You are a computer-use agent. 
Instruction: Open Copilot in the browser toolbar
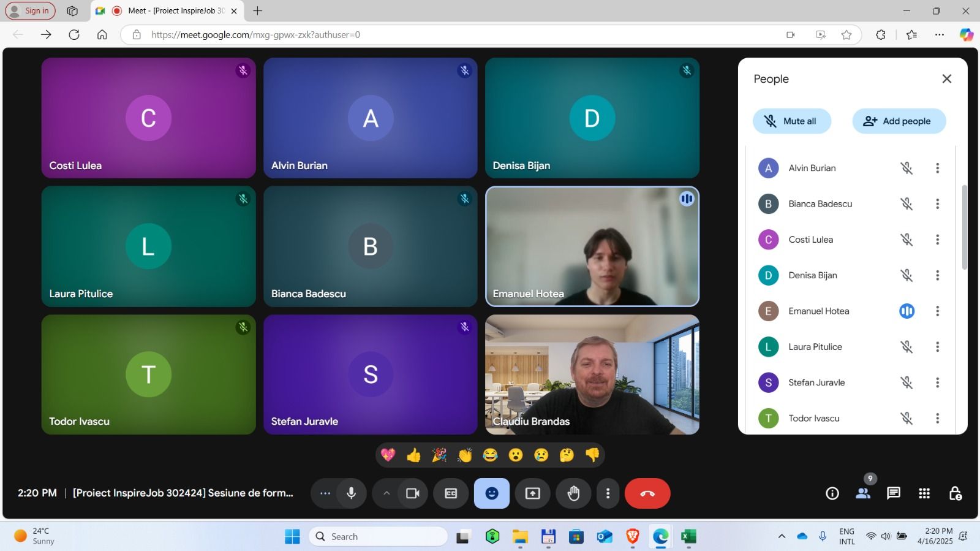click(967, 34)
